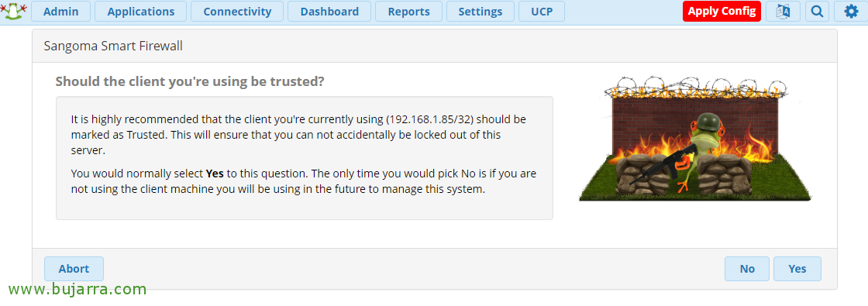Click the trusted client question heading
Screen dimensions: 868x306
pyautogui.click(x=189, y=82)
